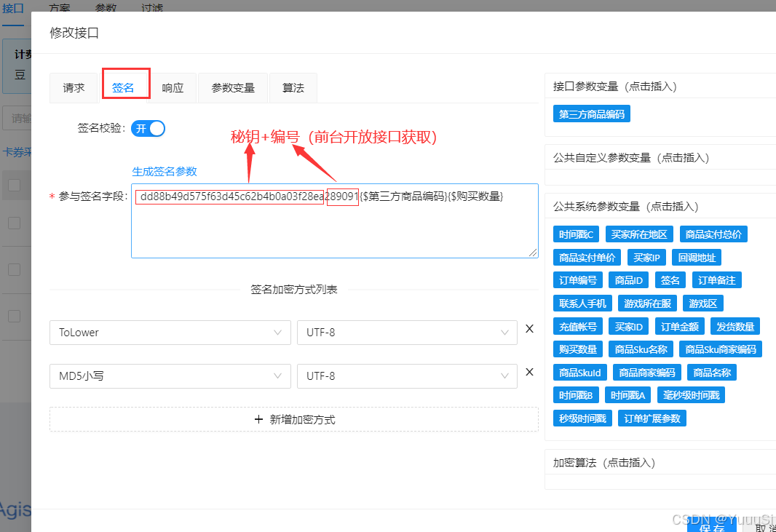Insert the 发货数量 variable

(735, 327)
